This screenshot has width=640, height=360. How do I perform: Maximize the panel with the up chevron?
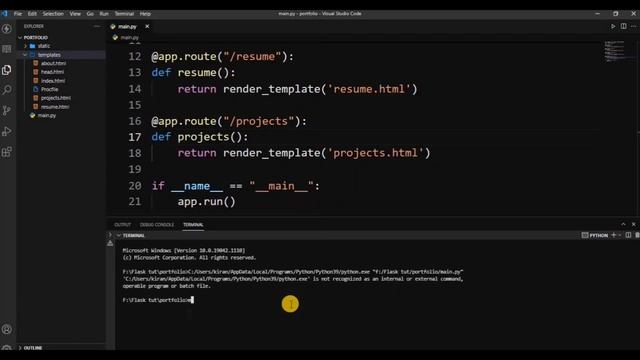coord(623,224)
